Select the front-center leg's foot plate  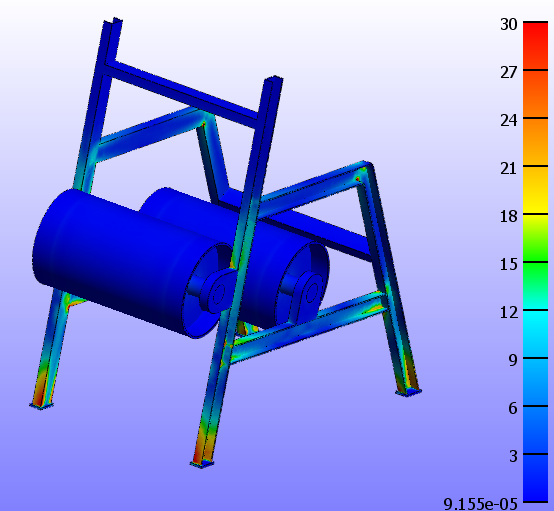click(x=202, y=464)
